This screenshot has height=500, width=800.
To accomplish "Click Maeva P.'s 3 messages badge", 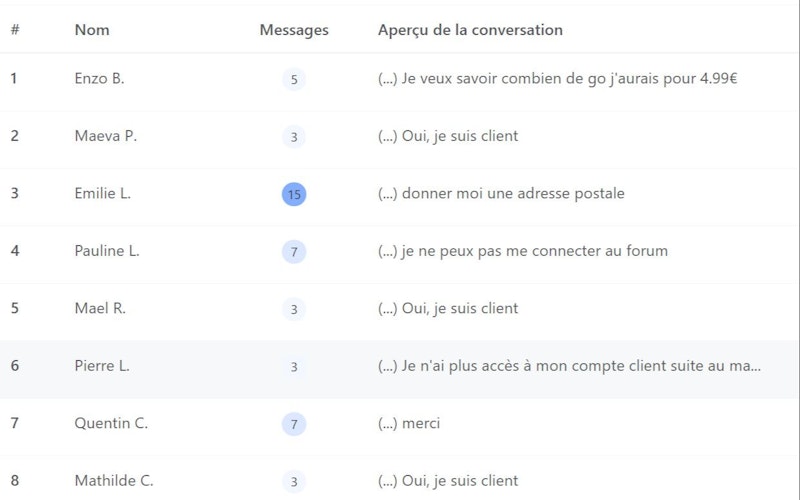I will (294, 137).
